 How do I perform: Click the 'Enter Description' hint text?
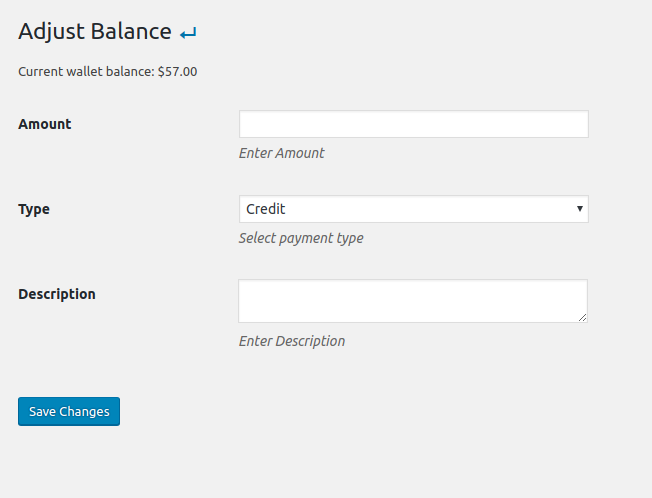[292, 341]
